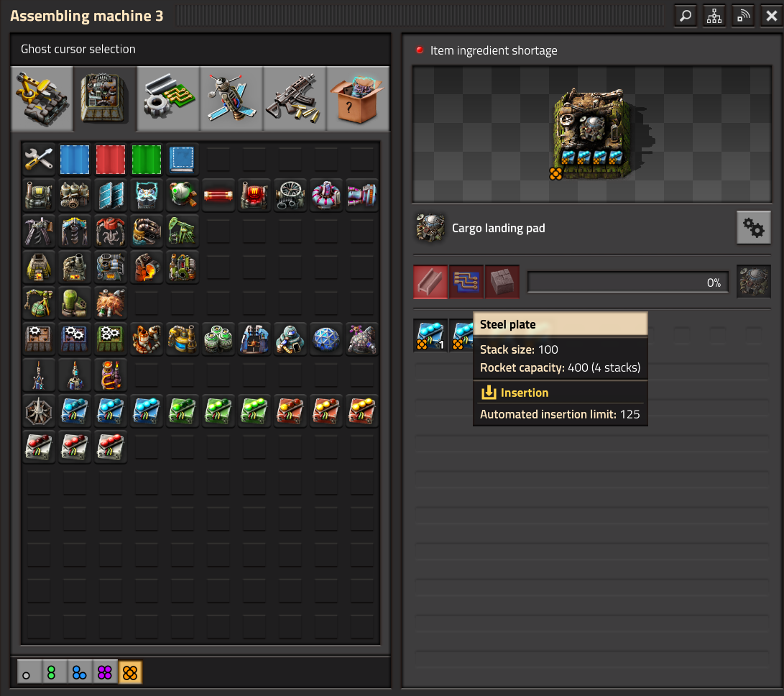Select the electromagnetic plant item
This screenshot has width=784, height=696.
point(254,339)
